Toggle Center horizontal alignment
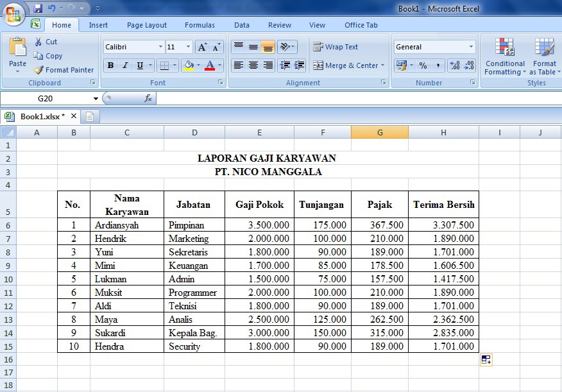Image resolution: width=562 pixels, height=392 pixels. pos(253,65)
